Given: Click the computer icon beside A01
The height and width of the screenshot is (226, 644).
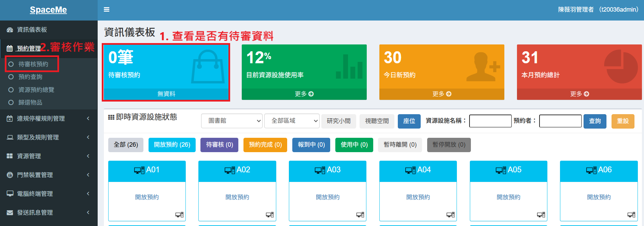Looking at the screenshot, I should [x=139, y=170].
